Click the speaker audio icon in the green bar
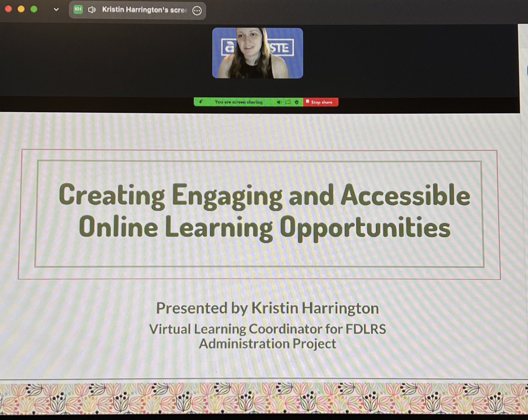 pyautogui.click(x=279, y=102)
